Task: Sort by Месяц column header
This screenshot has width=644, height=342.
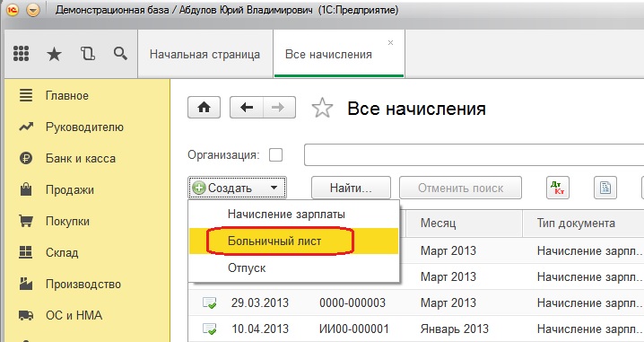Action: click(464, 224)
